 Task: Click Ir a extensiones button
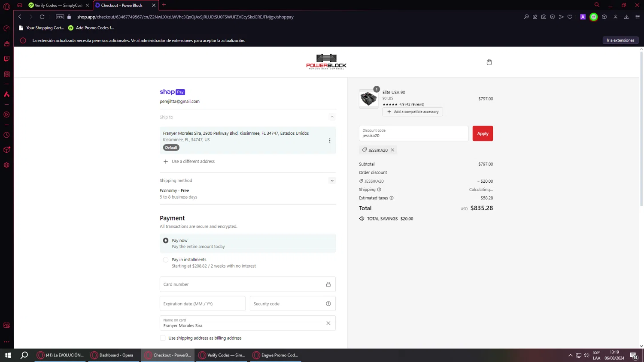coord(620,40)
